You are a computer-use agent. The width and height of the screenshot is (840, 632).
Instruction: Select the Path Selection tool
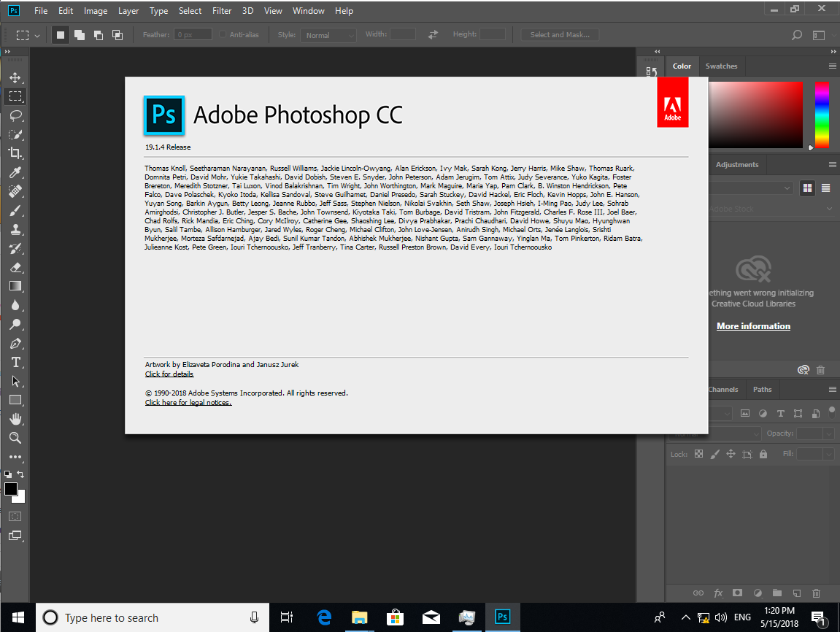(x=15, y=382)
